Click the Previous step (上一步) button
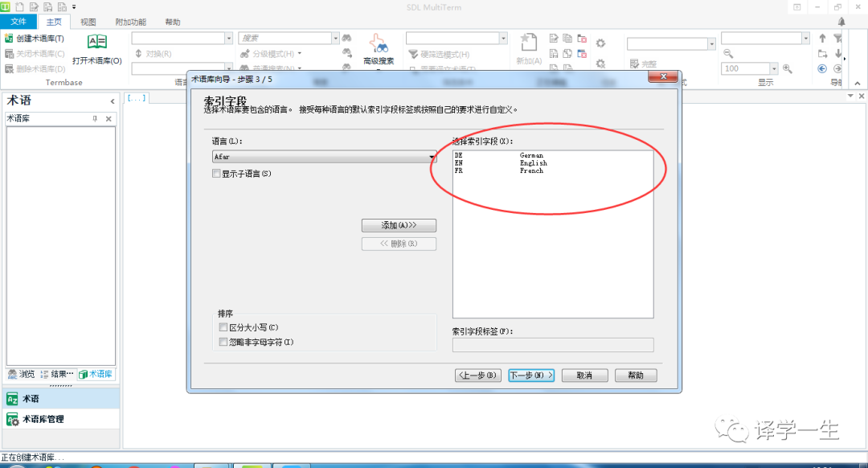The width and height of the screenshot is (868, 468). pyautogui.click(x=478, y=376)
